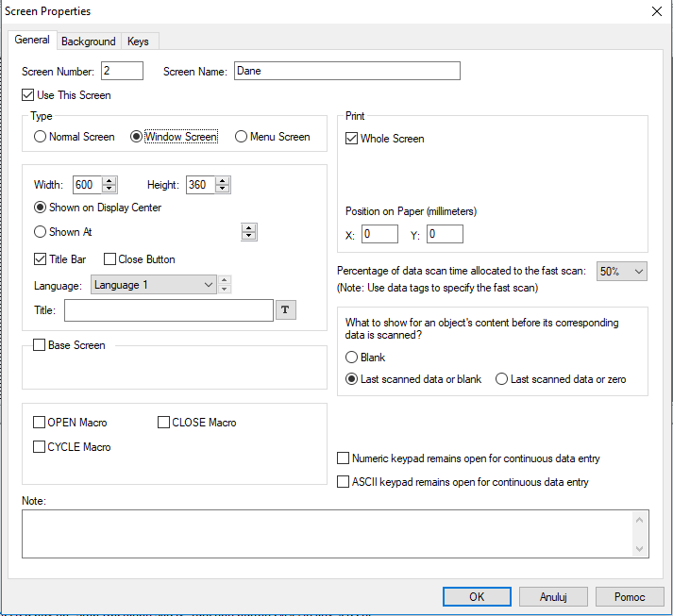Expand the Language 1 dropdown
673x616 pixels.
(x=153, y=285)
